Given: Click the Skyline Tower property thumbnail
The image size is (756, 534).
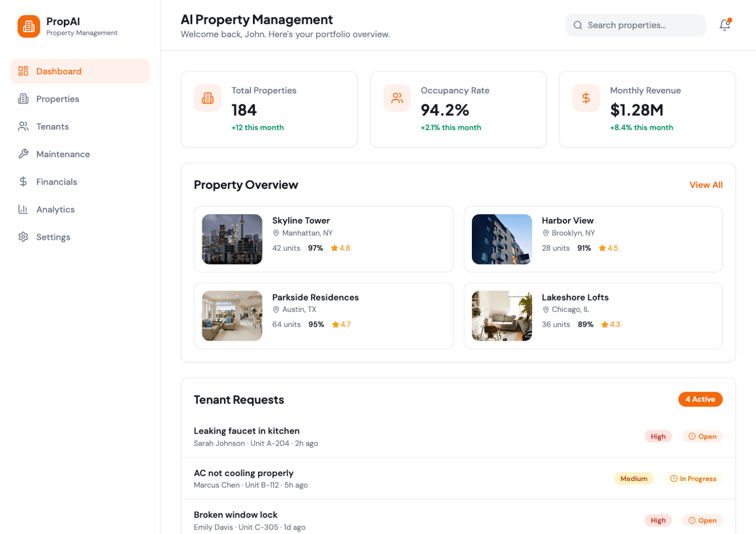Looking at the screenshot, I should (x=232, y=239).
